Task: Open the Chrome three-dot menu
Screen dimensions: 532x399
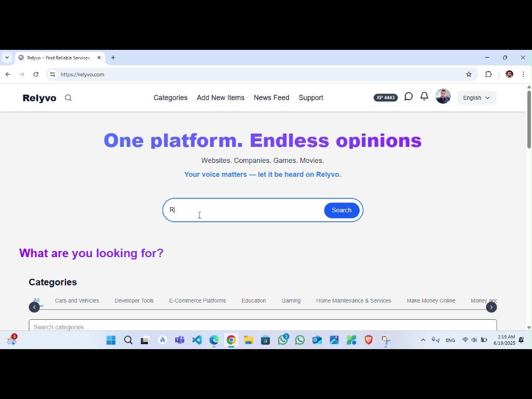Action: [x=523, y=74]
